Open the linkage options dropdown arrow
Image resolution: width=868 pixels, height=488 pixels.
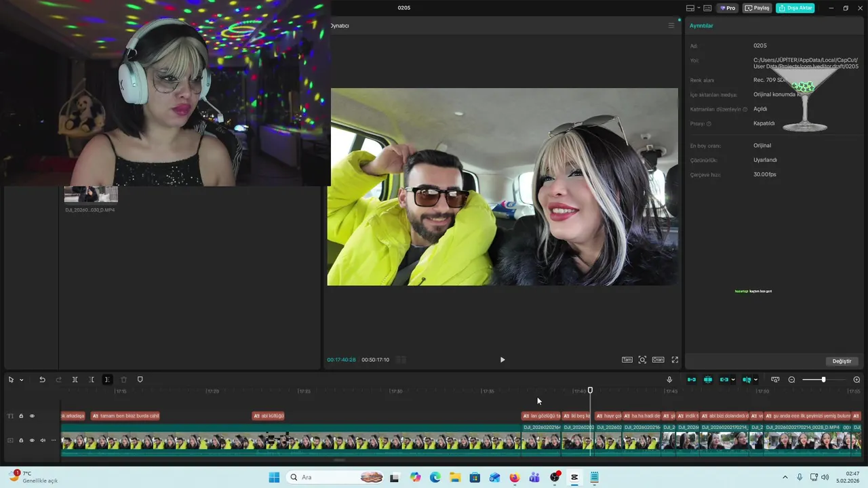pyautogui.click(x=733, y=380)
